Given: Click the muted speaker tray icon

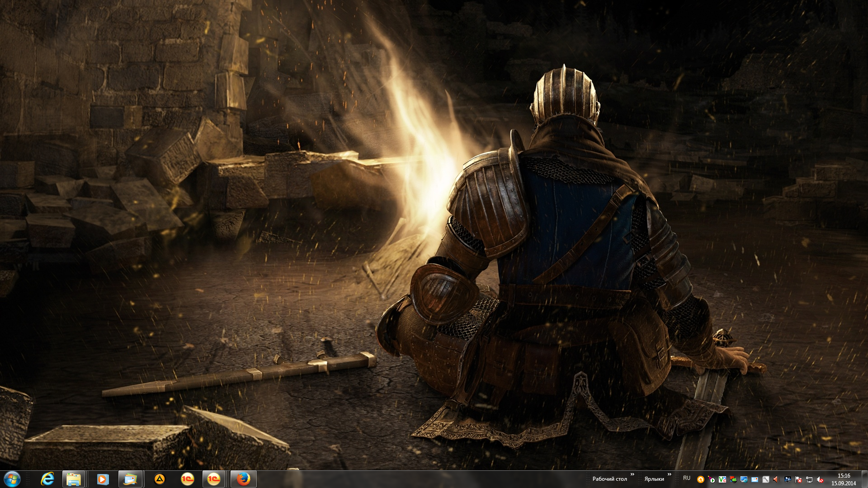Looking at the screenshot, I should pos(820,479).
